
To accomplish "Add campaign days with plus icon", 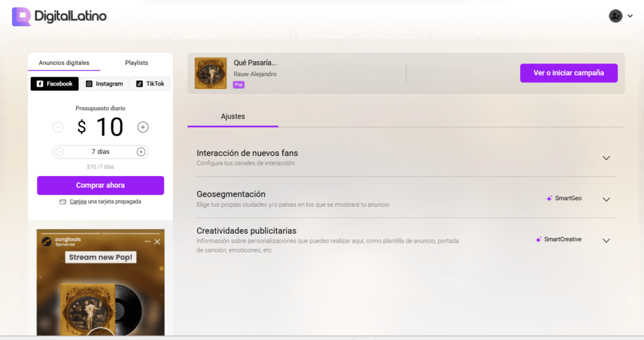I will [141, 151].
